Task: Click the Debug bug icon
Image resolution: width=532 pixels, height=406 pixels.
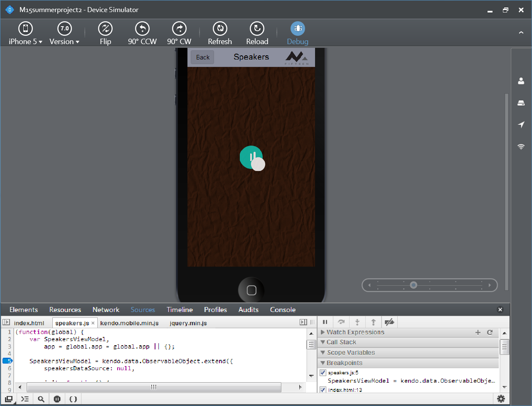Action: (298, 29)
